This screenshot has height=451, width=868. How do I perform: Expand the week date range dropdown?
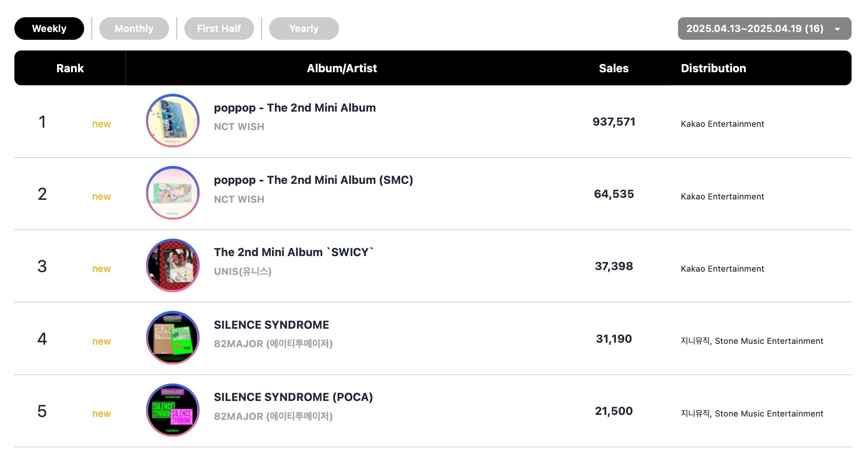[x=765, y=28]
